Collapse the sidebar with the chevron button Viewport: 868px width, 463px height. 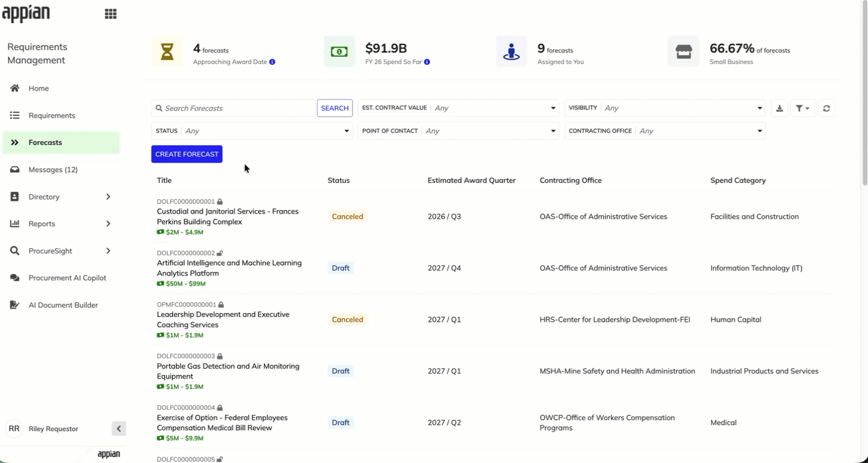(119, 429)
